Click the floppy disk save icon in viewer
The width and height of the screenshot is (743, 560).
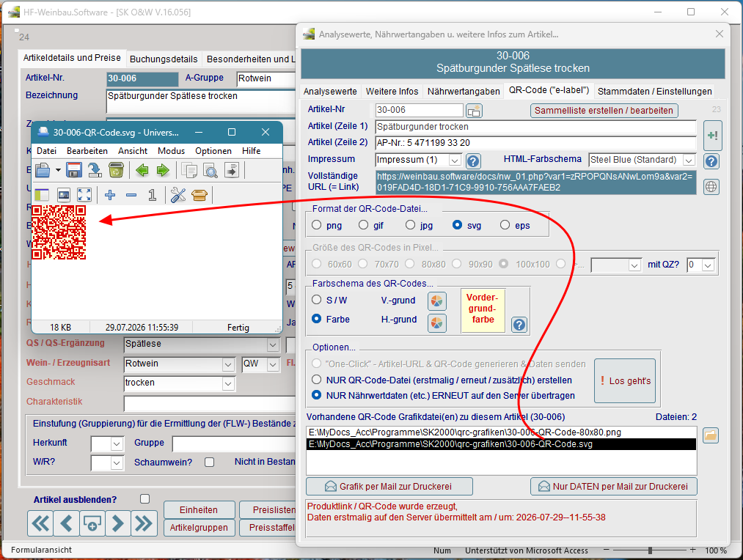[74, 170]
